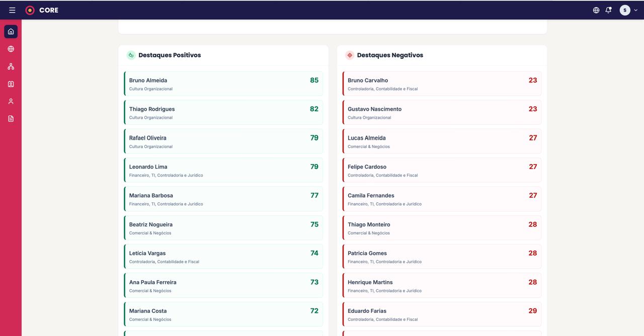This screenshot has width=644, height=336.
Task: Click the language globe in header
Action: (596, 10)
